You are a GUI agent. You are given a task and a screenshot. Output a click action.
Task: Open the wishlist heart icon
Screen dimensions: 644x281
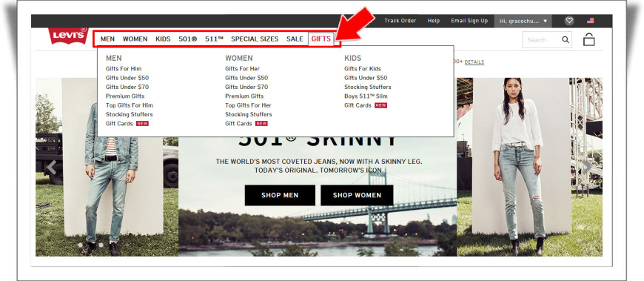[x=568, y=21]
